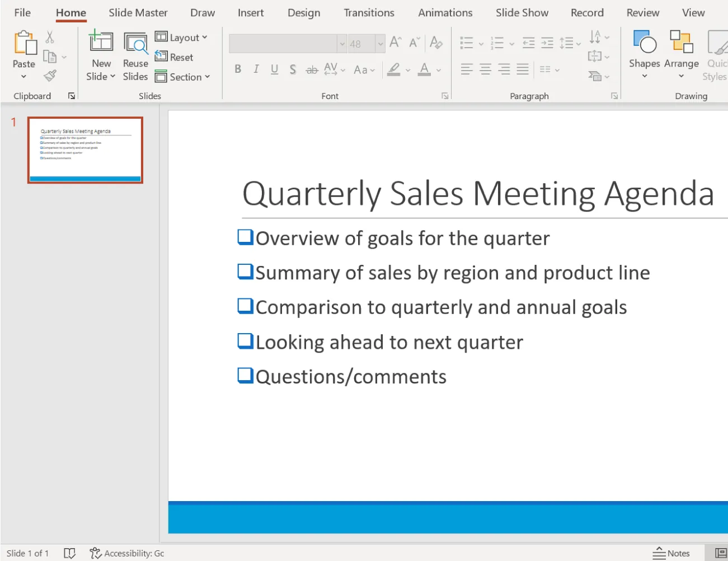Select slide 1 thumbnail in the slide pane
This screenshot has width=728, height=561.
85,149
